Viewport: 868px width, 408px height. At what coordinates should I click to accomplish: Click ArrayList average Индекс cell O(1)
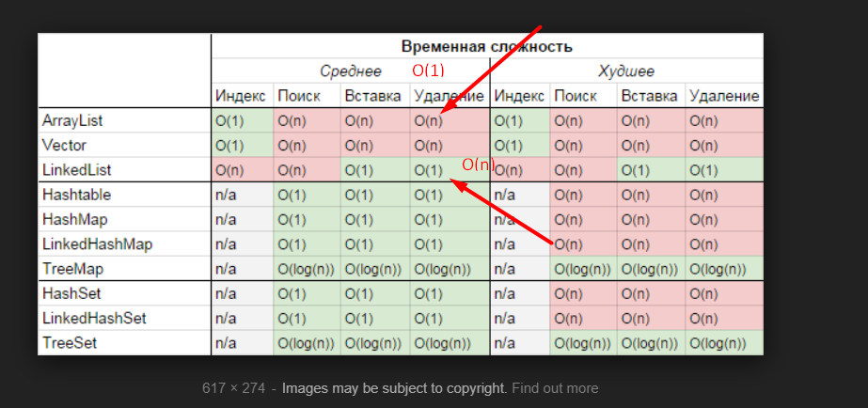(243, 120)
